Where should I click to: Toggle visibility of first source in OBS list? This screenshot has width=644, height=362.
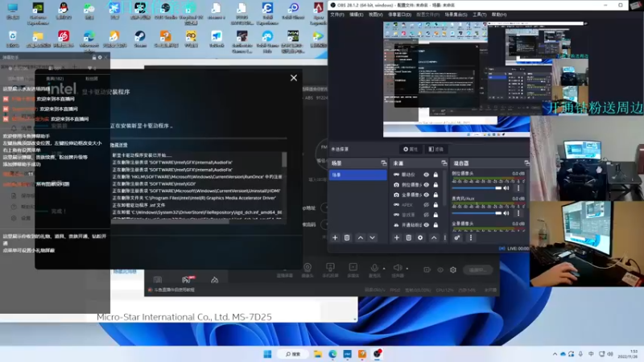[427, 175]
